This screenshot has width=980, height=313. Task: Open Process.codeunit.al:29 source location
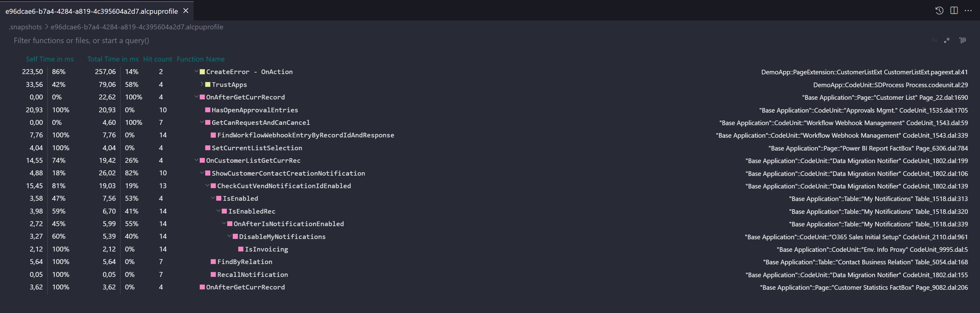[x=890, y=85]
